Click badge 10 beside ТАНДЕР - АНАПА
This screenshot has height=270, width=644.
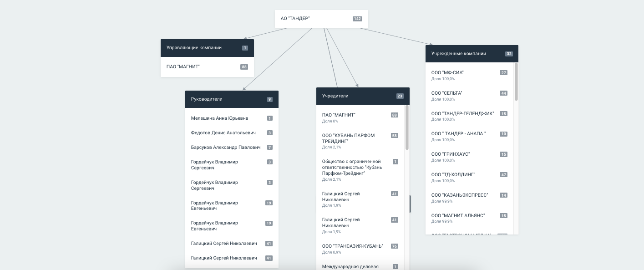pos(503,134)
